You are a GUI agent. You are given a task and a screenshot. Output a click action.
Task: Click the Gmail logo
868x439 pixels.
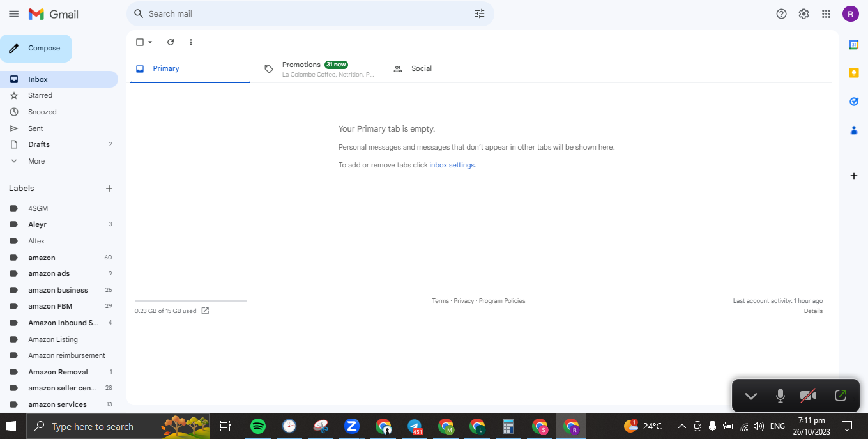click(x=54, y=13)
